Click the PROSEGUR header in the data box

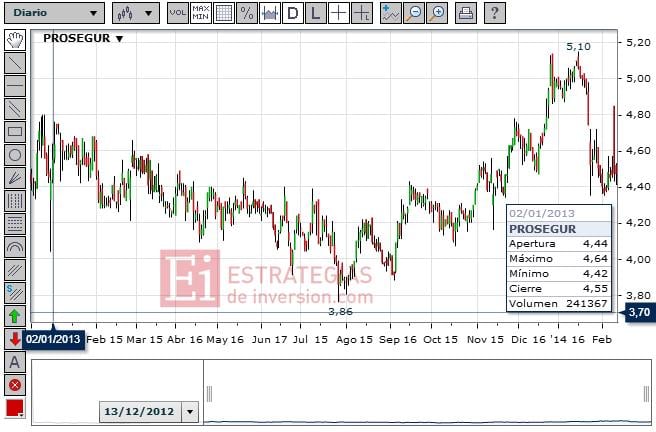point(559,229)
